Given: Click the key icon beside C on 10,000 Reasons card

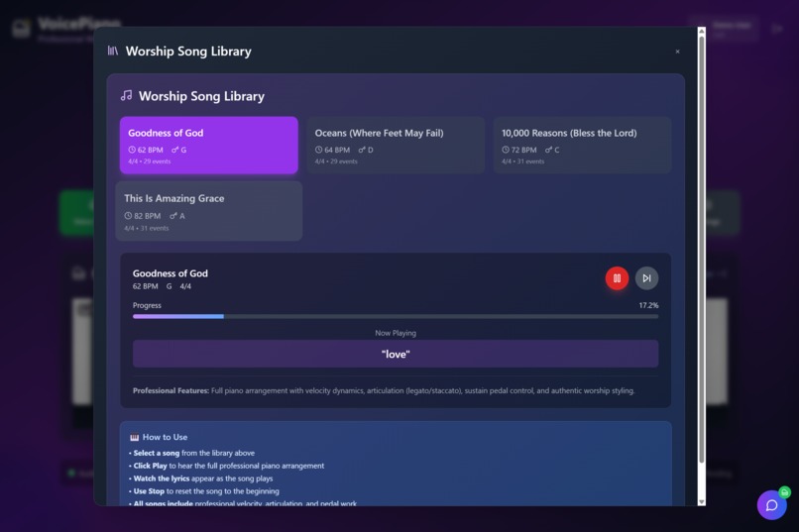Looking at the screenshot, I should point(548,150).
